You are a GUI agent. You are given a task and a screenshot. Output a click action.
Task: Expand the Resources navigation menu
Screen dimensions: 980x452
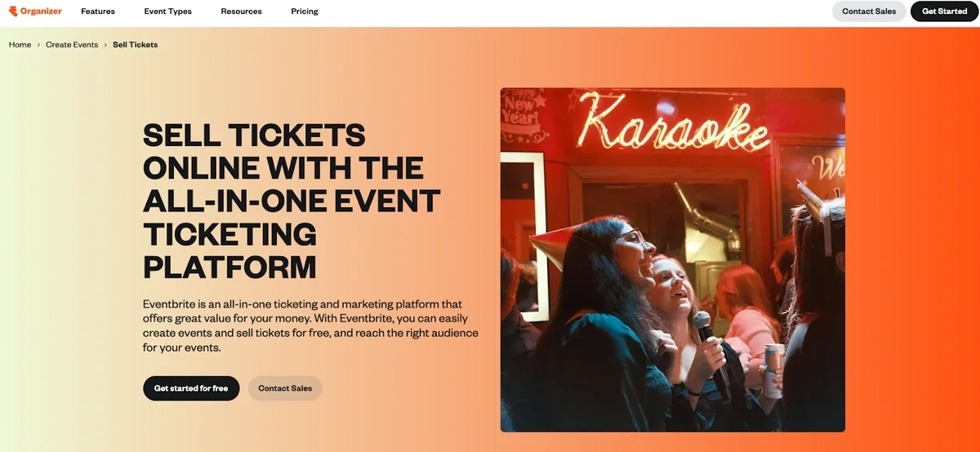click(x=241, y=11)
